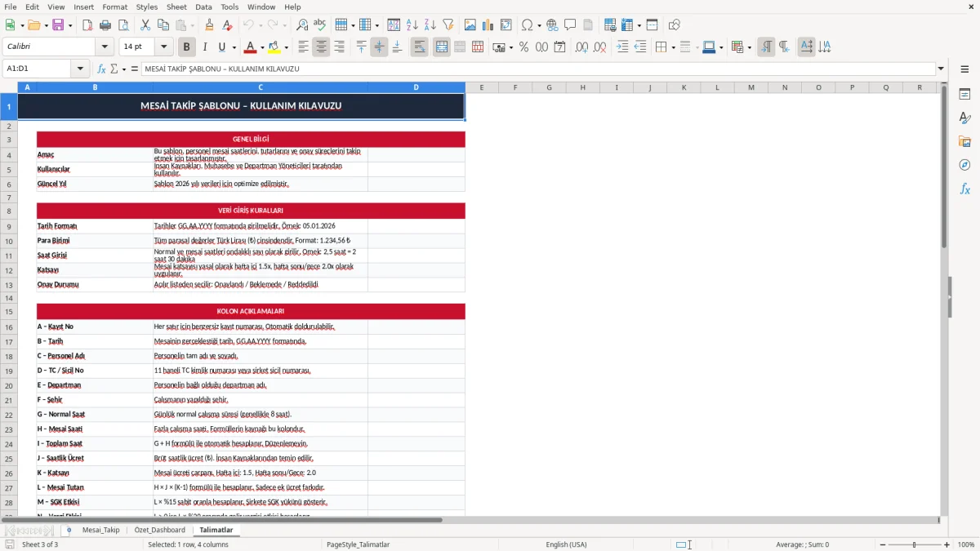Viewport: 980px width, 551px height.
Task: Open the Format menu
Action: (114, 7)
